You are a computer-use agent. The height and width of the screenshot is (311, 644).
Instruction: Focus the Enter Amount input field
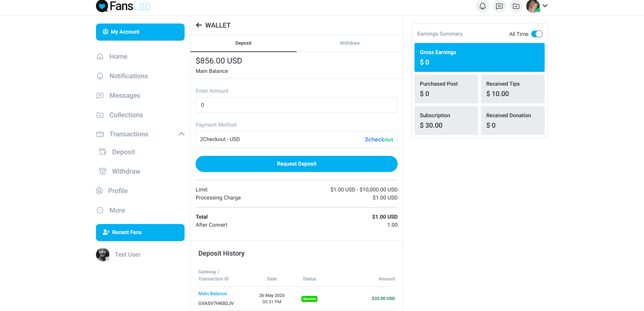click(296, 105)
